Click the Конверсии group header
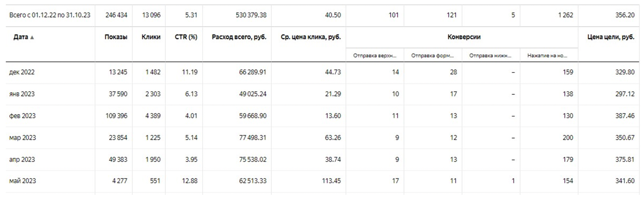The height and width of the screenshot is (200, 644). click(x=464, y=37)
